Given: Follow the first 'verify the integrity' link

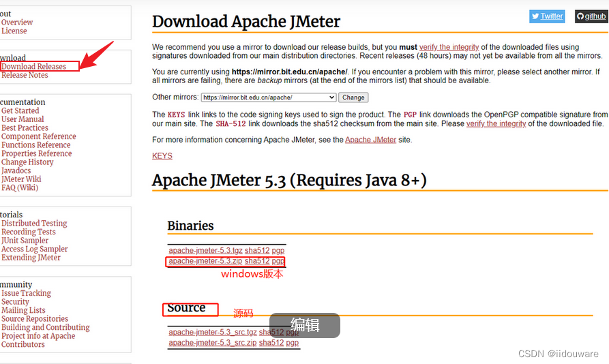Looking at the screenshot, I should tap(449, 47).
